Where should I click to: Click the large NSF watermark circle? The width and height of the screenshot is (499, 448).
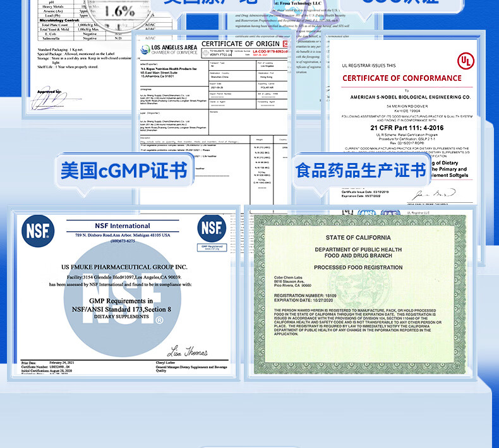click(x=123, y=298)
